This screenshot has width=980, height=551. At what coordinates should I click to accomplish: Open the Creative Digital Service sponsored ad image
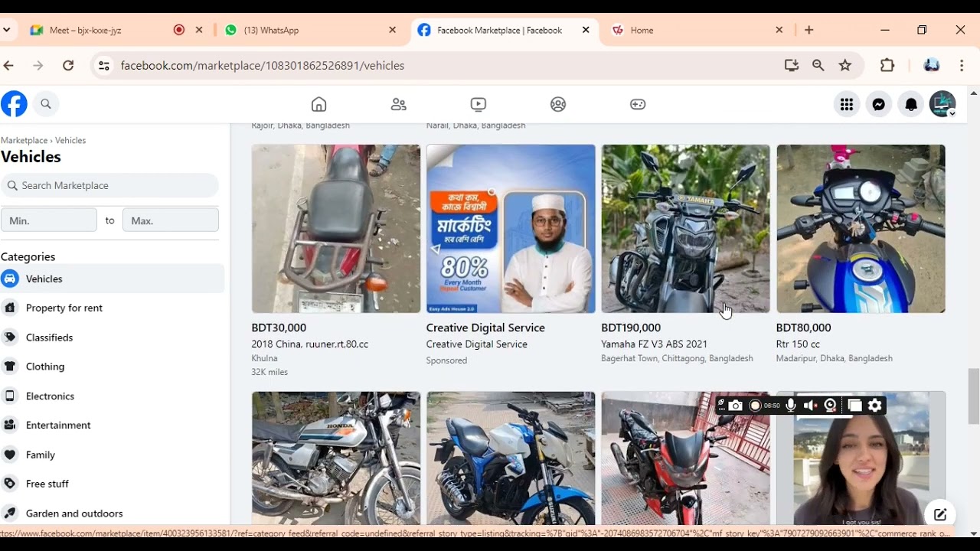point(511,229)
